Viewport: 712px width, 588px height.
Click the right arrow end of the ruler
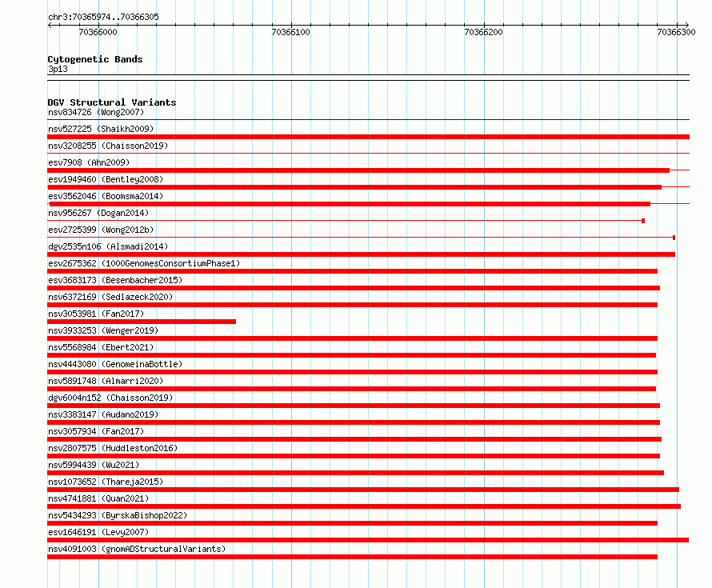pos(686,26)
